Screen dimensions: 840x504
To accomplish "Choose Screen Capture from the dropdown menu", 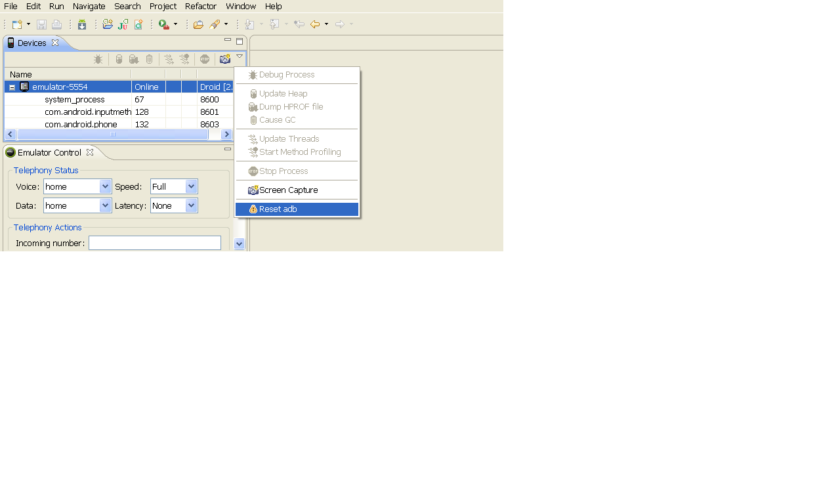I will point(297,190).
